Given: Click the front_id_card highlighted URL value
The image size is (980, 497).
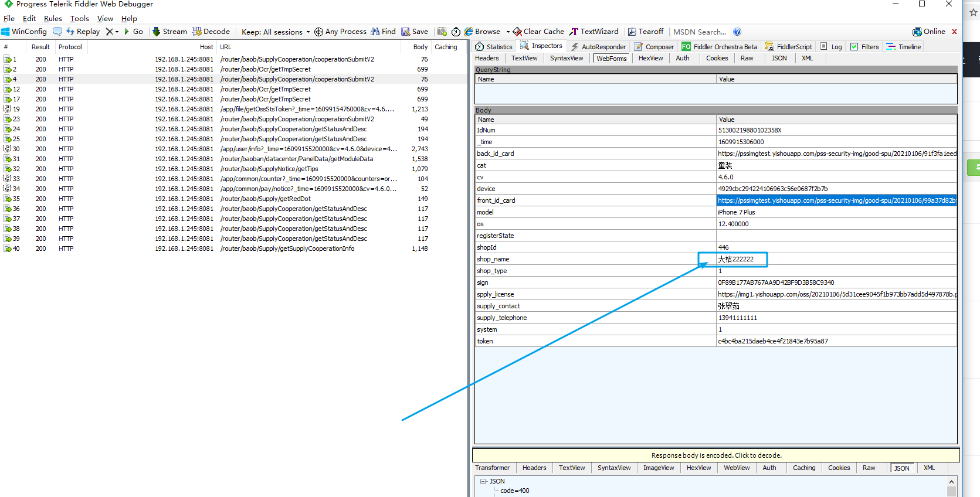Looking at the screenshot, I should (x=836, y=200).
